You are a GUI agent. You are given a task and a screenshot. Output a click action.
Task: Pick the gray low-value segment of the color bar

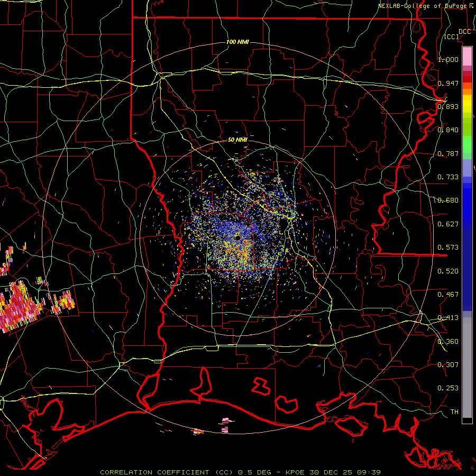pos(467,368)
